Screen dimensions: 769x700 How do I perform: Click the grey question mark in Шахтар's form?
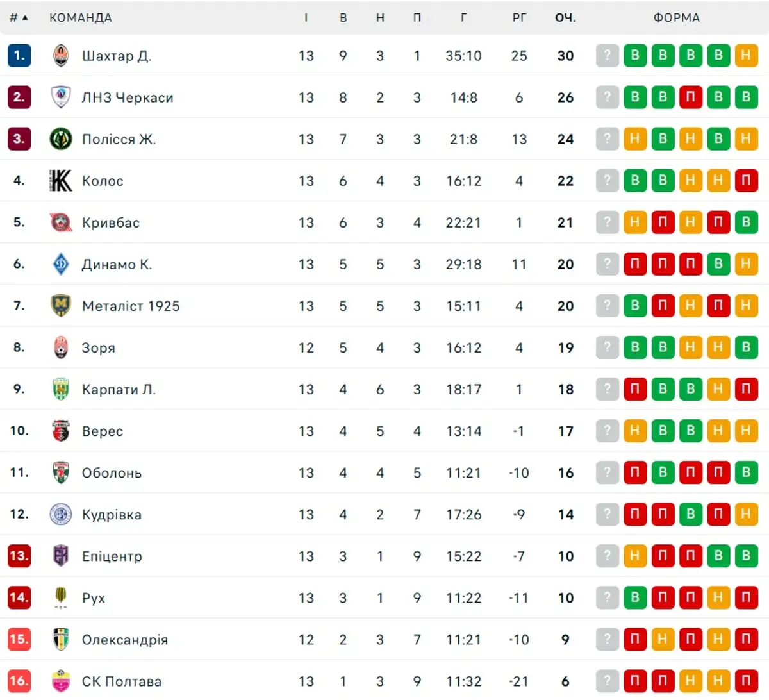coord(608,56)
